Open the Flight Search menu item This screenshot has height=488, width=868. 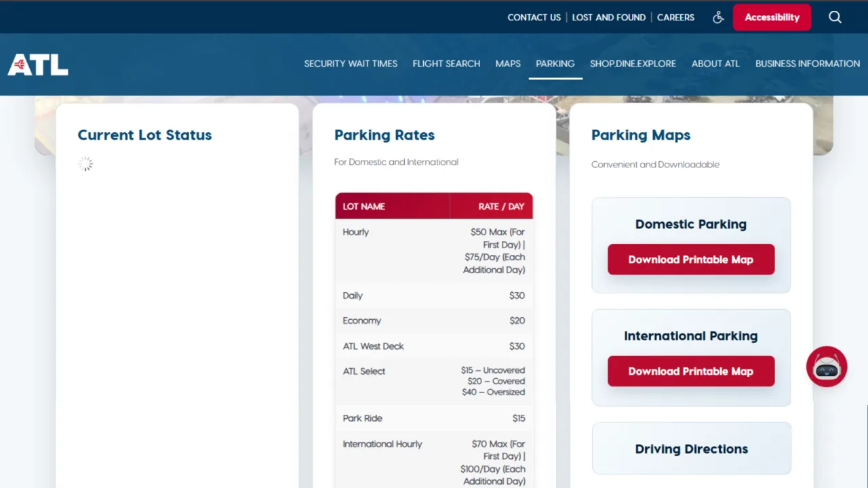click(x=446, y=64)
